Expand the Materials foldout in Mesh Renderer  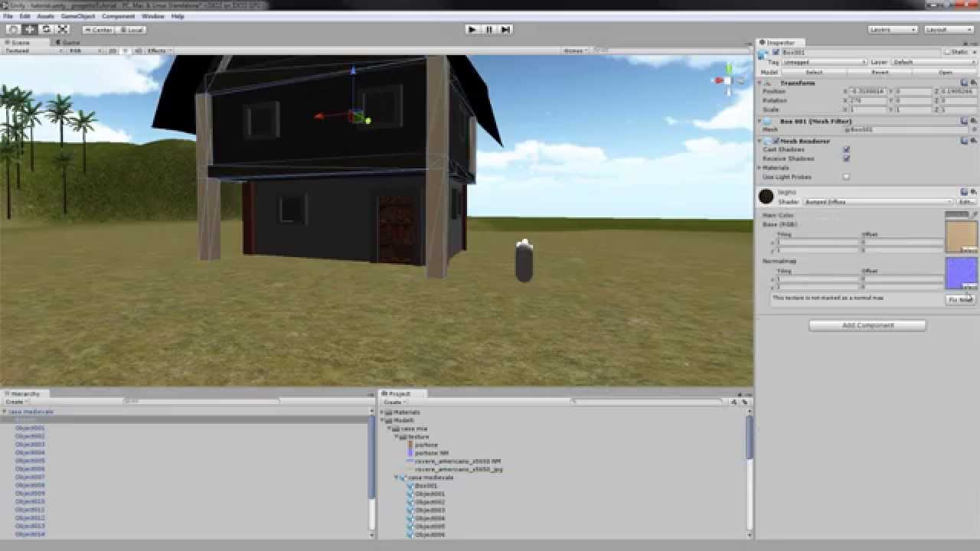tap(760, 168)
